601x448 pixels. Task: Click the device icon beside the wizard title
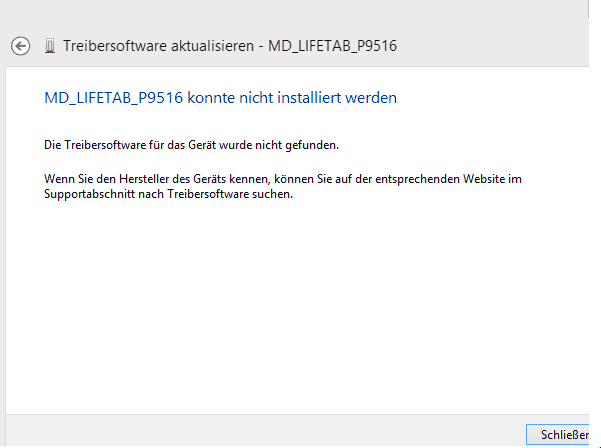coord(50,46)
